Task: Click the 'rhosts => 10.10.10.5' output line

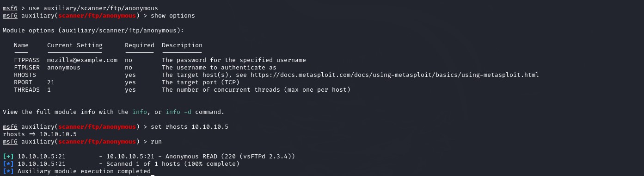Action: (x=40, y=134)
